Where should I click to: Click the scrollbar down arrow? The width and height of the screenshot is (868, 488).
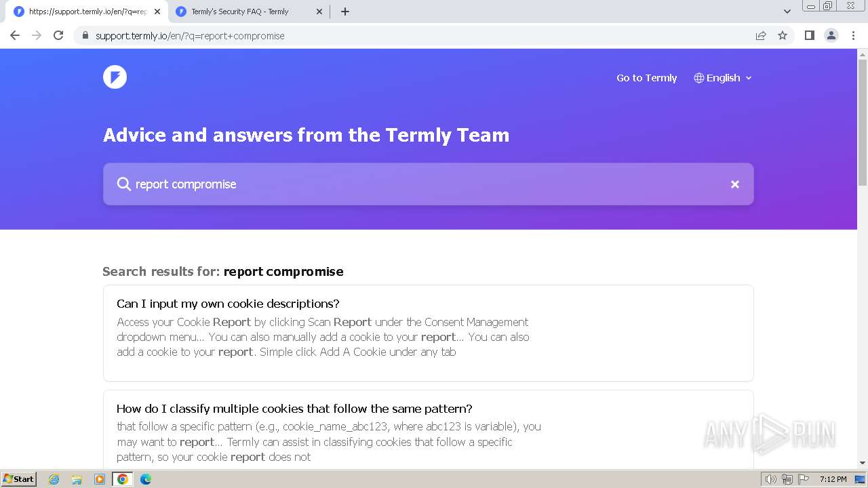[863, 463]
